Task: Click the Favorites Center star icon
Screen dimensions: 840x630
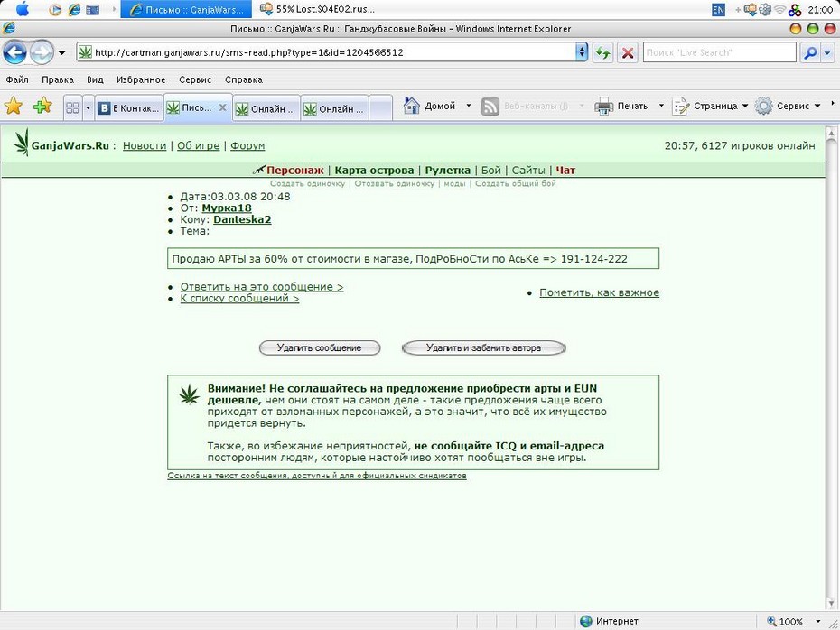Action: [14, 106]
